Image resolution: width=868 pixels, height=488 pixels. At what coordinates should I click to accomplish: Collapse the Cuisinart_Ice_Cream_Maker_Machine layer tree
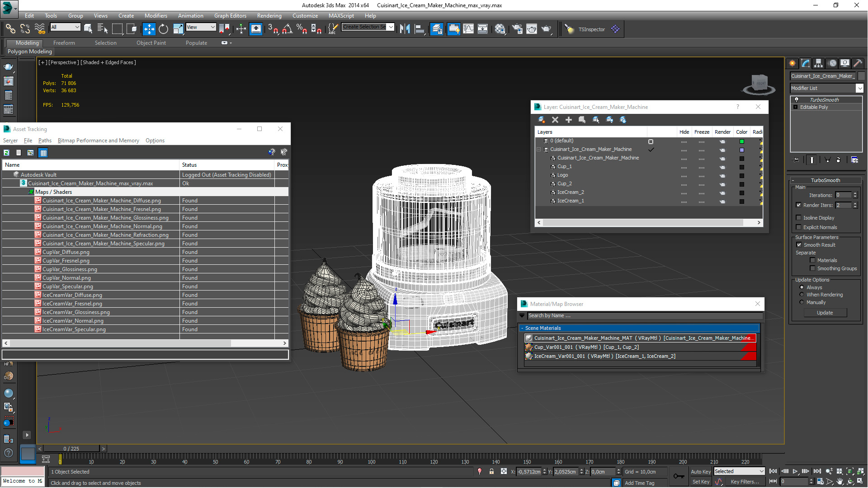tap(539, 150)
